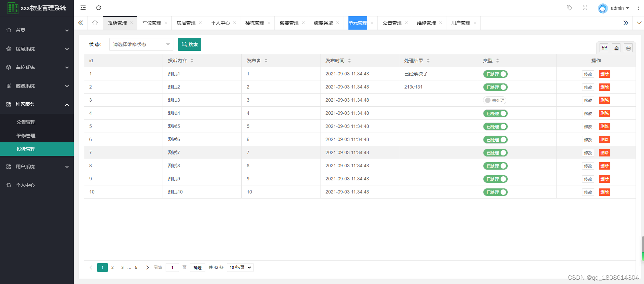644x284 pixels.
Task: Click 修改 for row 测试1
Action: coord(588,74)
